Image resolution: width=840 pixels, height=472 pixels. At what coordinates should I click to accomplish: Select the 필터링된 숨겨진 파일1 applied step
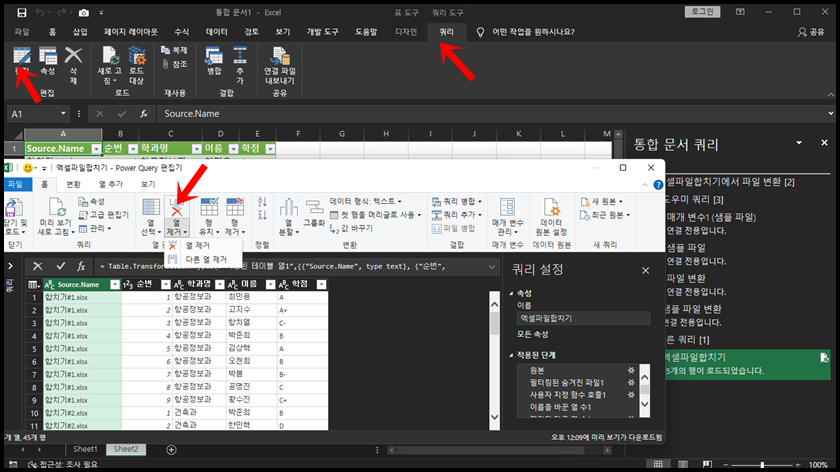coord(566,383)
